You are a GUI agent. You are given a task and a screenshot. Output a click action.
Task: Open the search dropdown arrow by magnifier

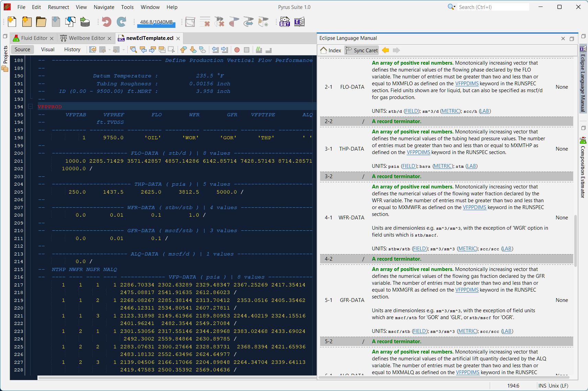point(455,7)
